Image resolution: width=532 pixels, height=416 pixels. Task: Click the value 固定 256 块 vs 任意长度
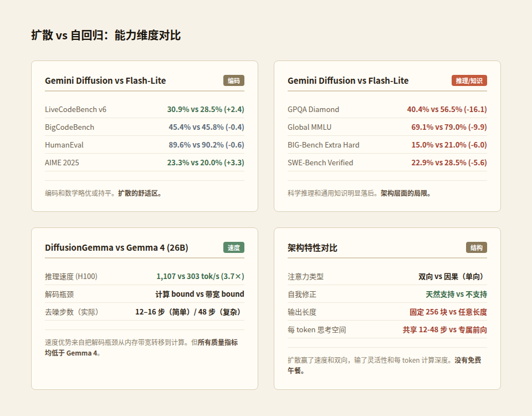[x=448, y=312]
